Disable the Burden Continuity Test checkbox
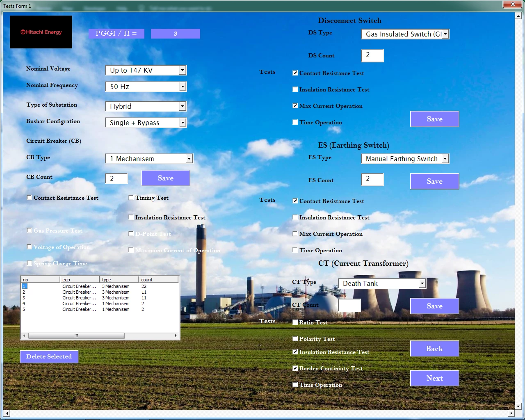 (x=295, y=368)
